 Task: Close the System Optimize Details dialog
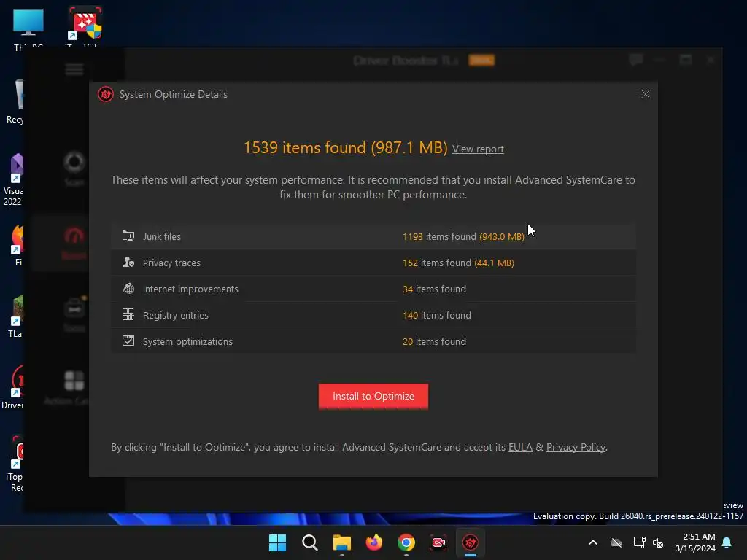(x=645, y=94)
